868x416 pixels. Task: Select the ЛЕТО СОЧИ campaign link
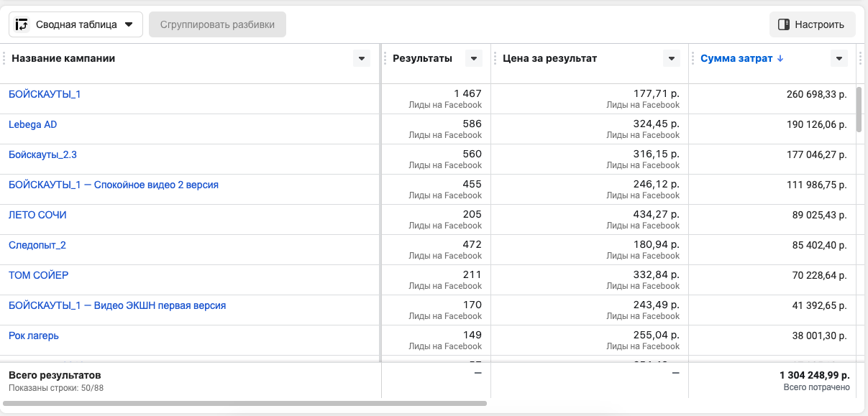click(x=37, y=215)
